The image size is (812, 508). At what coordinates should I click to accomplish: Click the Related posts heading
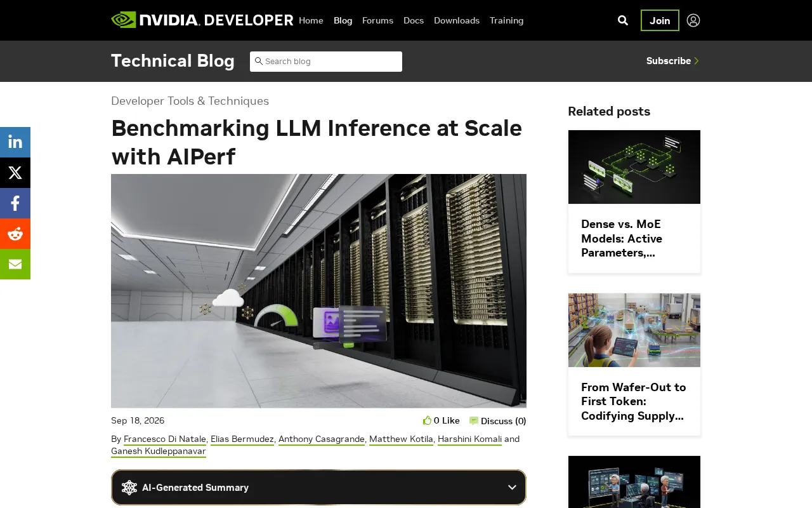pos(609,111)
